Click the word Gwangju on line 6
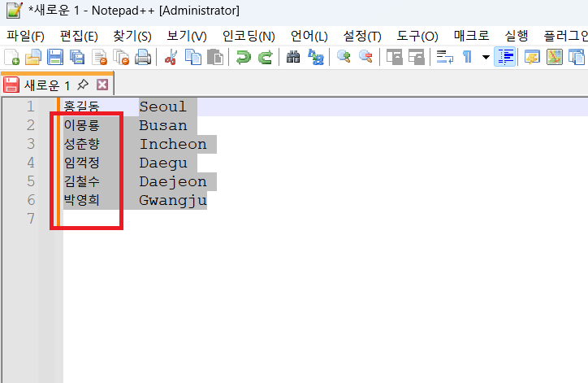 point(173,201)
